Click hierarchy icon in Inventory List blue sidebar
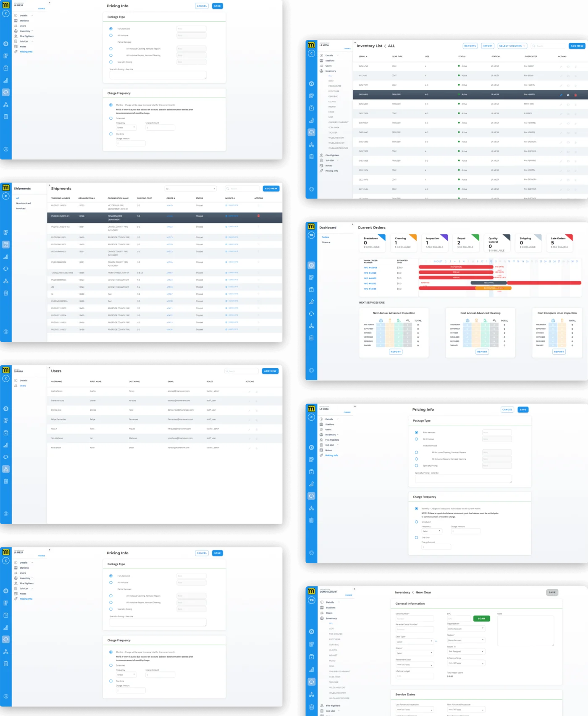 [x=311, y=144]
